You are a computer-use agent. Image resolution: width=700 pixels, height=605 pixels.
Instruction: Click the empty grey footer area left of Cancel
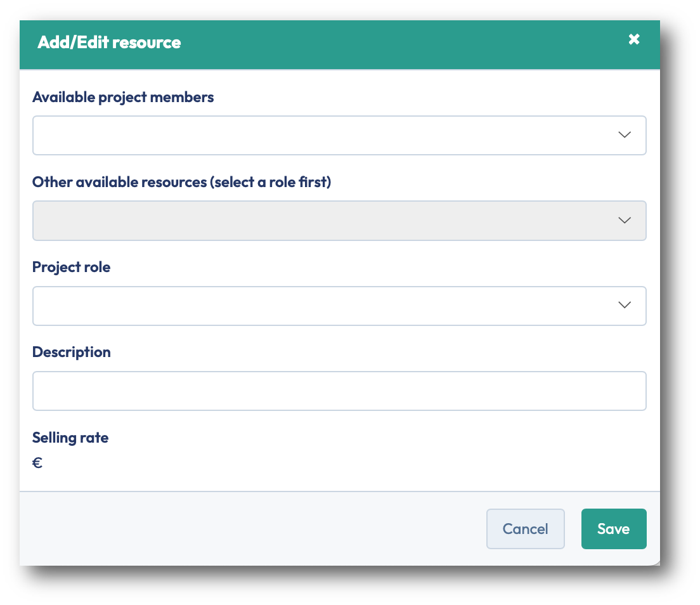[254, 529]
